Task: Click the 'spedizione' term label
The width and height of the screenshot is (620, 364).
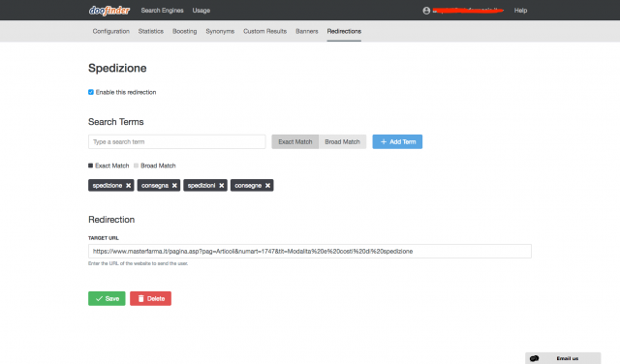Action: tap(108, 185)
